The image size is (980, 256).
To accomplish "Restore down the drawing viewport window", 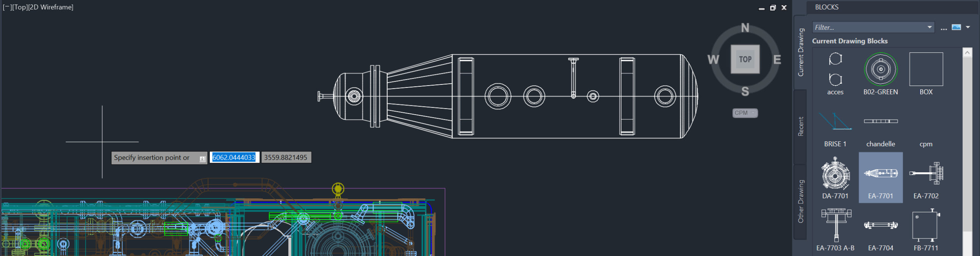I will pos(773,8).
